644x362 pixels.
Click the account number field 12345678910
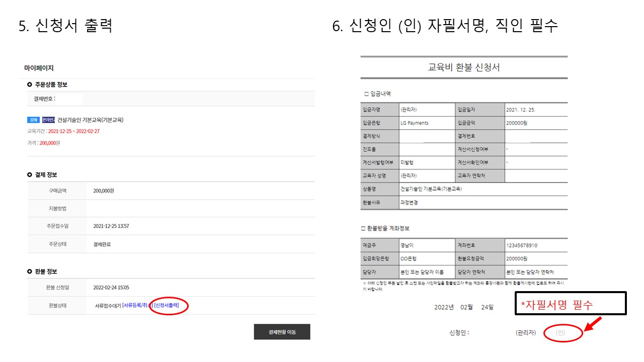[522, 245]
